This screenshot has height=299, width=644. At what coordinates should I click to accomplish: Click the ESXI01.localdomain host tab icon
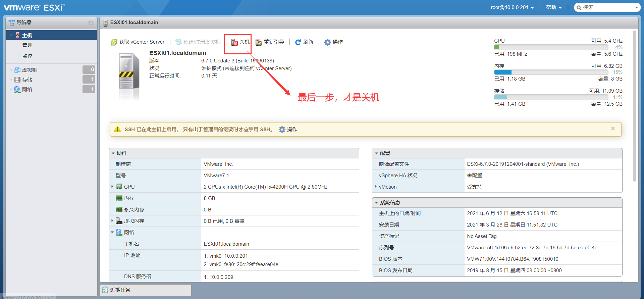(106, 23)
